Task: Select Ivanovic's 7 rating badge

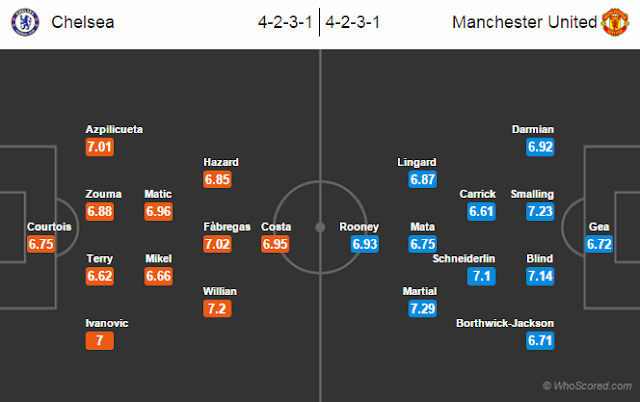Action: click(x=100, y=341)
